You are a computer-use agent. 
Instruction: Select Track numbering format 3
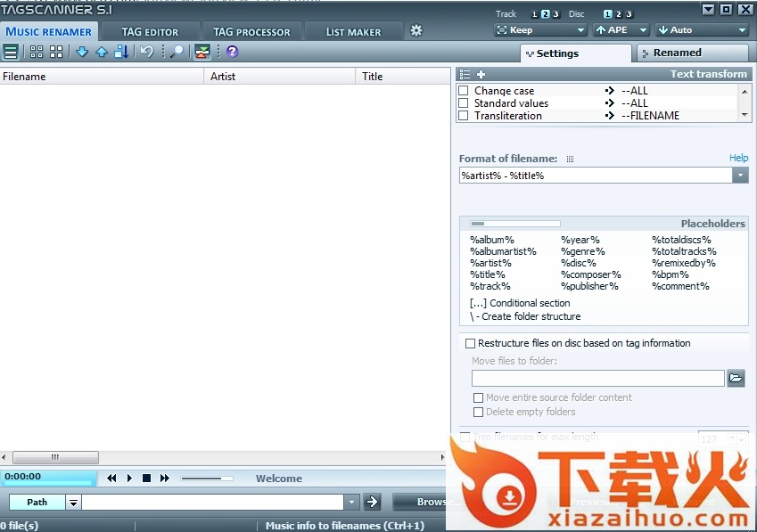click(x=555, y=14)
